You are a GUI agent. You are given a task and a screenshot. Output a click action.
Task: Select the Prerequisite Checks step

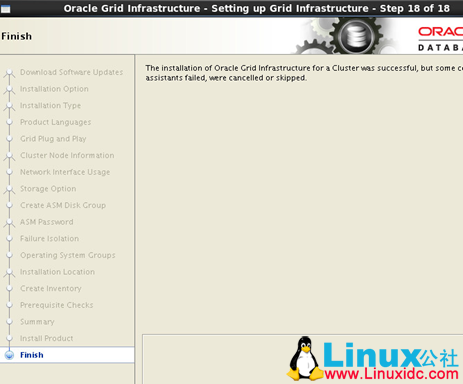tap(57, 305)
